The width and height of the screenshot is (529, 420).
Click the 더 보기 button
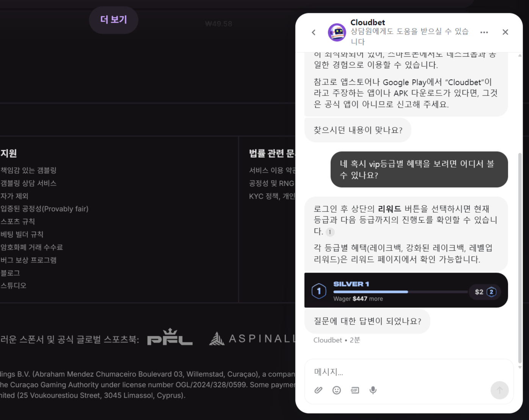114,20
